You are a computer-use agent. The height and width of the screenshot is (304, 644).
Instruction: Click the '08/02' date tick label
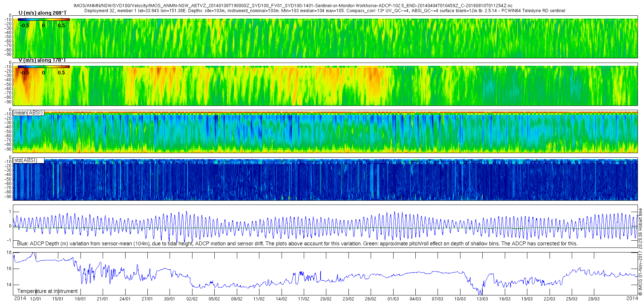tap(236, 299)
